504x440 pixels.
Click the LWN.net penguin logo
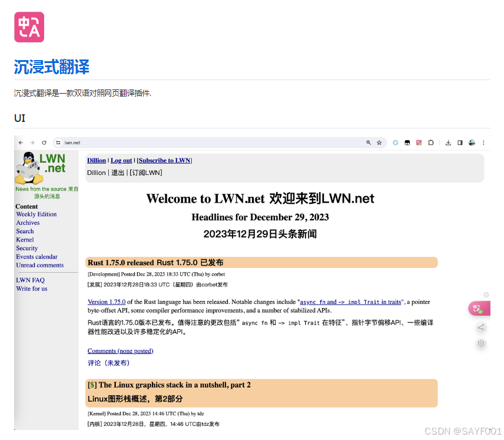(x=41, y=168)
